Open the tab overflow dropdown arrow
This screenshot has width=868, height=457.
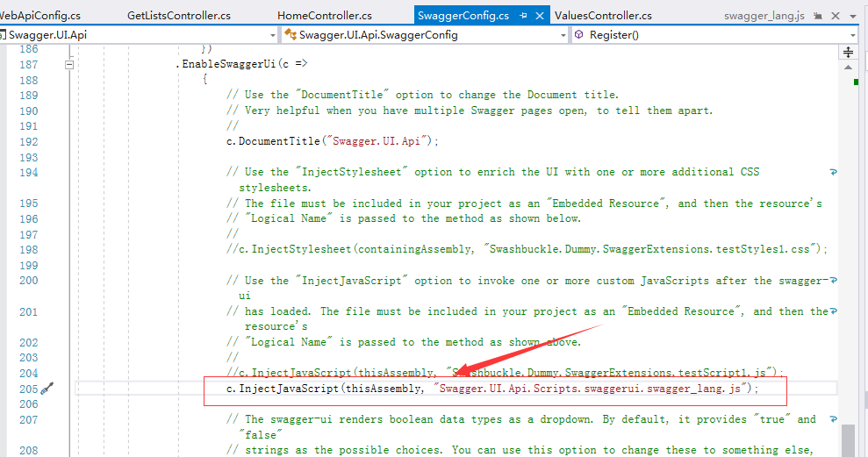853,16
